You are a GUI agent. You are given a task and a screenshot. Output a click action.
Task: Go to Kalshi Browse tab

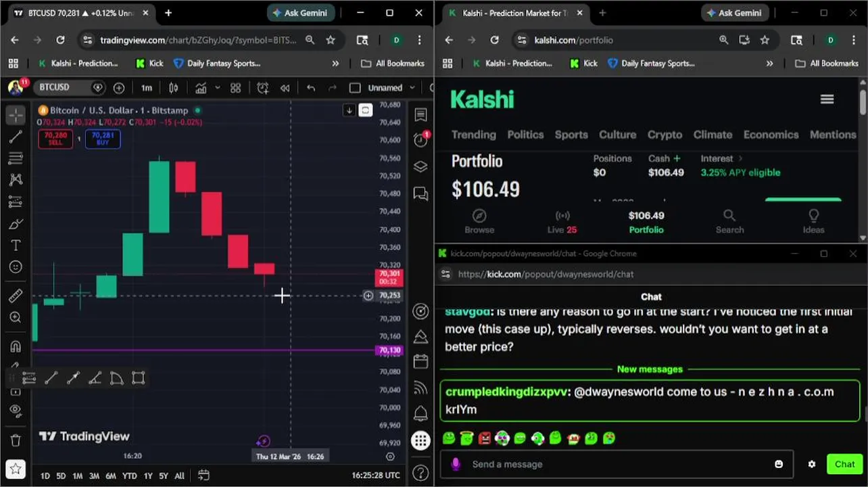click(479, 221)
